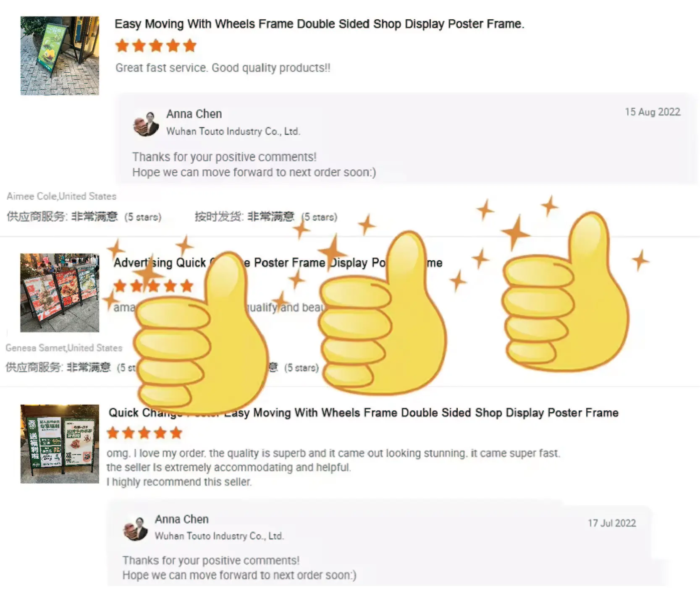
Task: Open 'Easy Moving With Wheels Frame' product title
Action: tap(319, 24)
